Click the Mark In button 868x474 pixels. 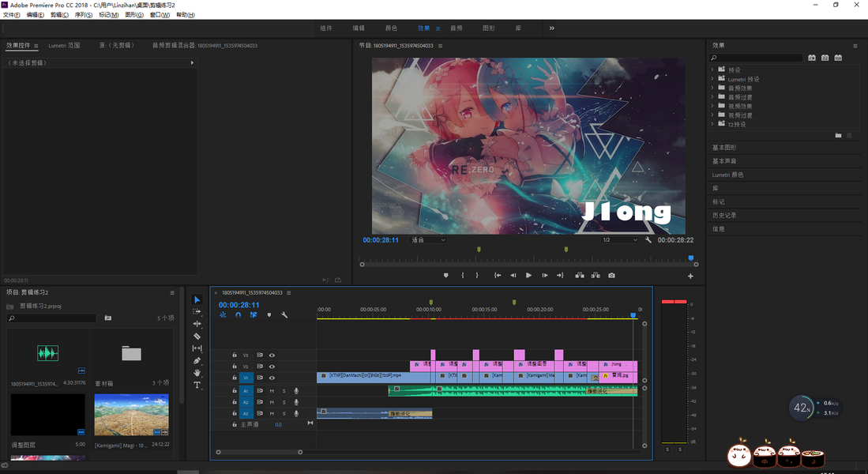pos(463,275)
